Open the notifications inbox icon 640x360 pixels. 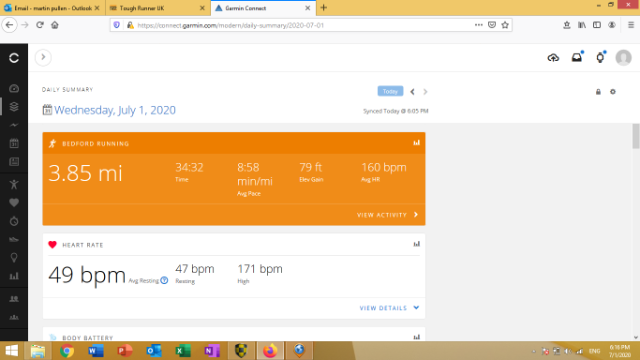[577, 58]
